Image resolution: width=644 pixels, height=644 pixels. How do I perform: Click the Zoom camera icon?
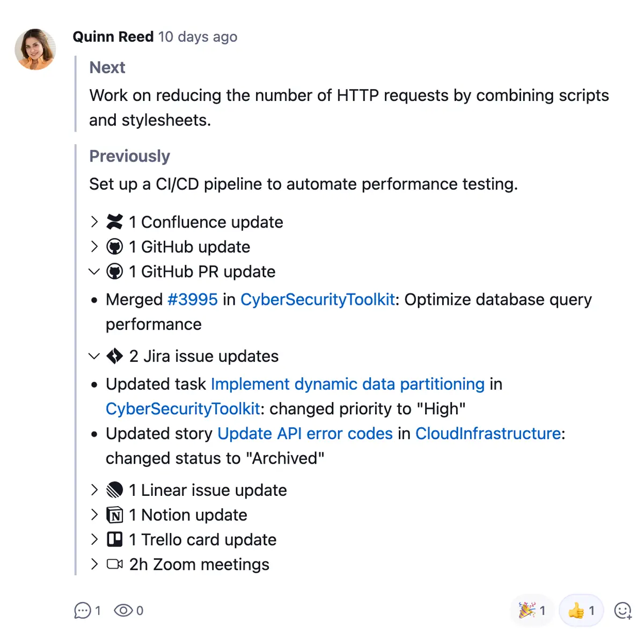[114, 564]
